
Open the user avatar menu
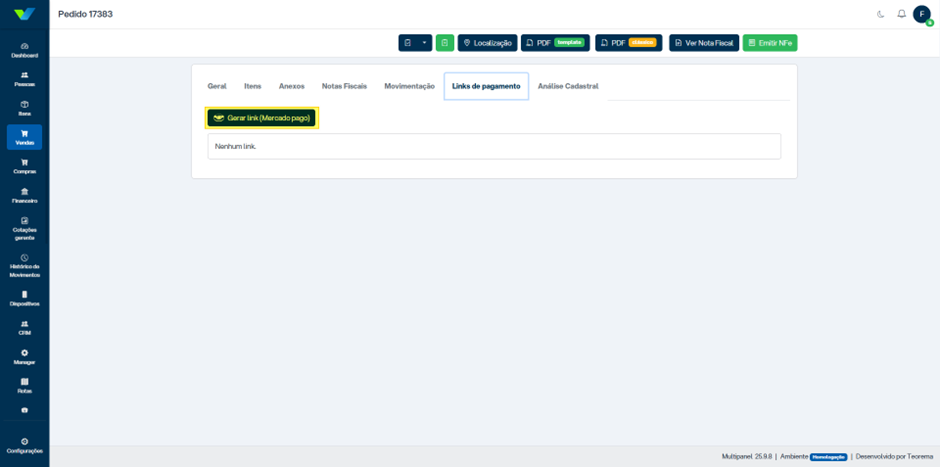coord(922,14)
